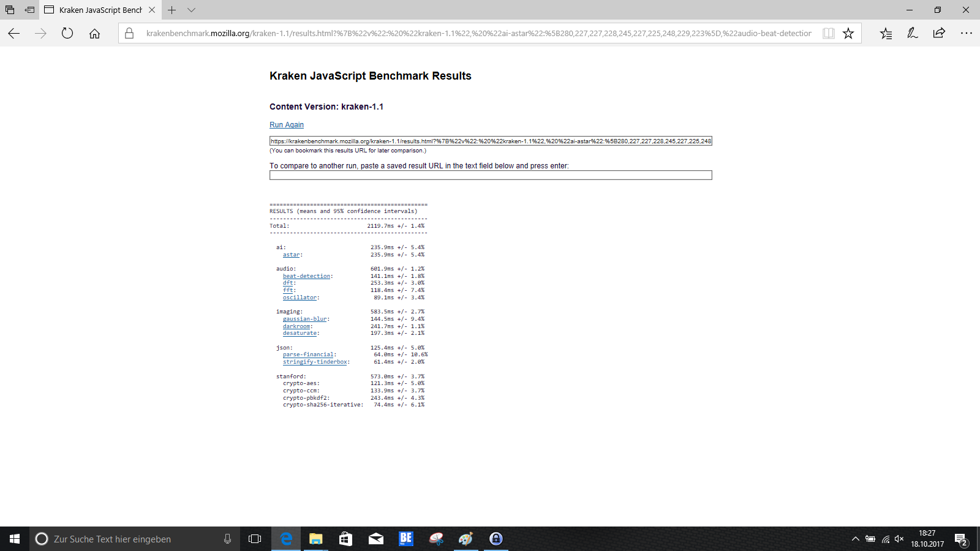Open the stringify-tinderbox test link
Screen dimensions: 980x551
315,362
